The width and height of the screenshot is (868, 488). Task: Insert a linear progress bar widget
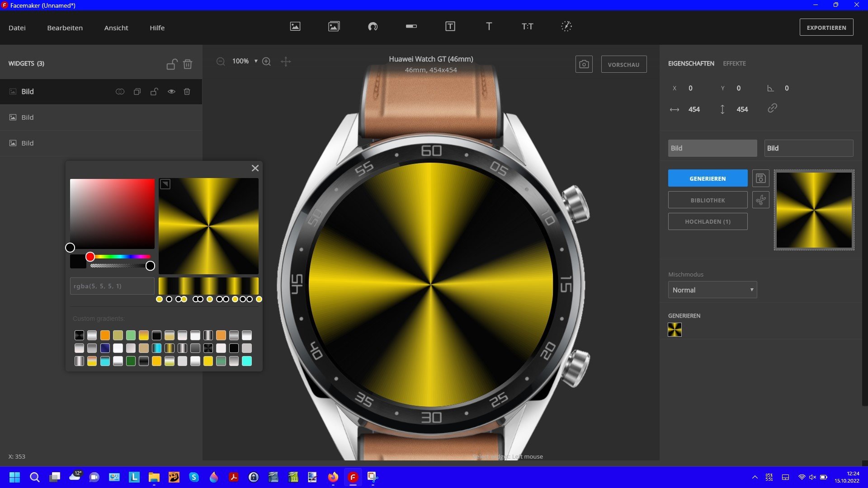[411, 27]
